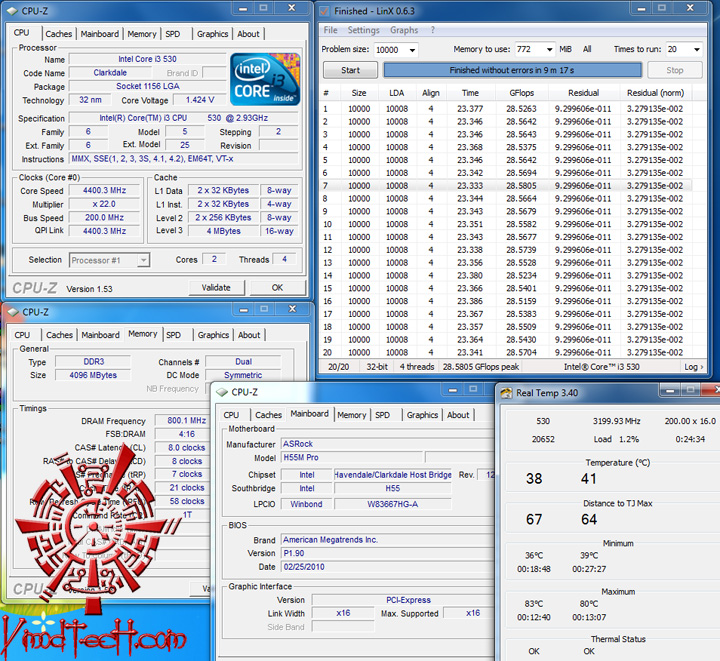
Task: Open the File menu in LinX
Action: (330, 30)
